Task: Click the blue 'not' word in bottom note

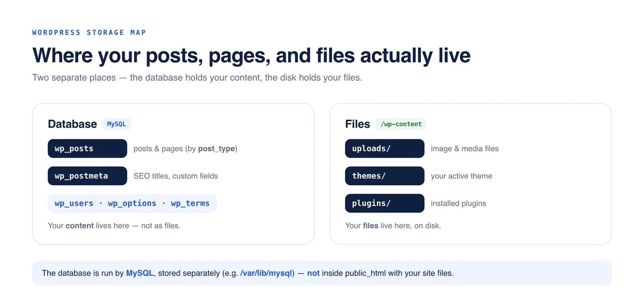Action: click(313, 273)
